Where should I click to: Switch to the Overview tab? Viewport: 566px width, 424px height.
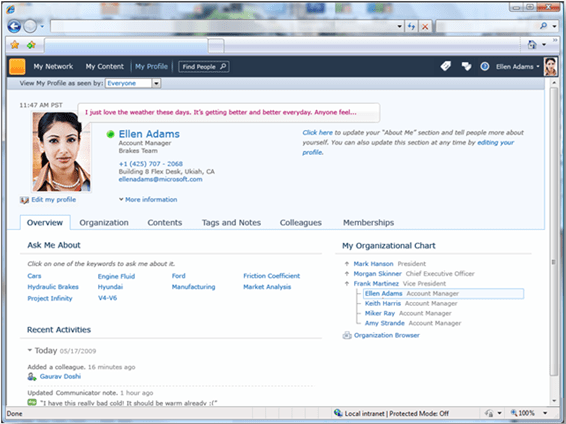pyautogui.click(x=45, y=223)
